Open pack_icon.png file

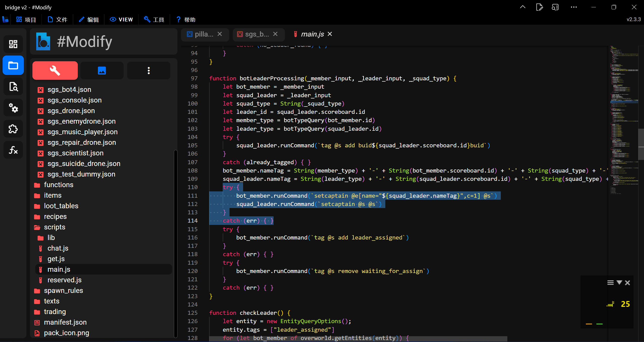102,333
